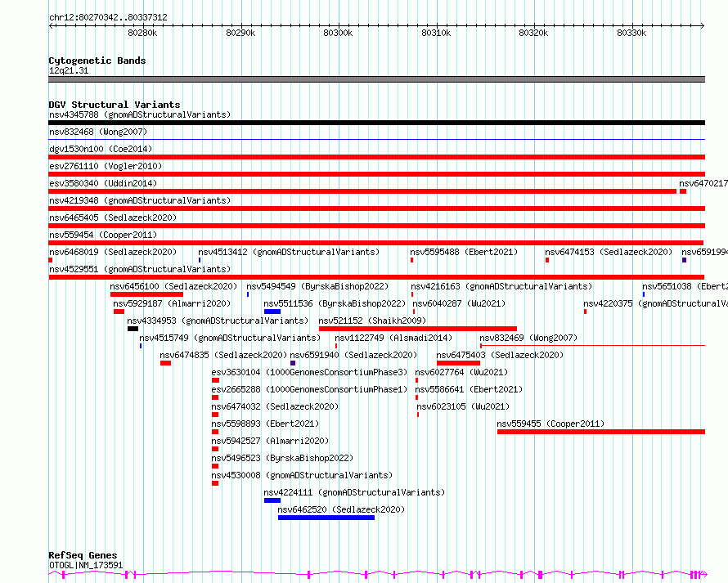Click the nsv4345788 gnomAD variant label
The width and height of the screenshot is (728, 583).
point(140,114)
